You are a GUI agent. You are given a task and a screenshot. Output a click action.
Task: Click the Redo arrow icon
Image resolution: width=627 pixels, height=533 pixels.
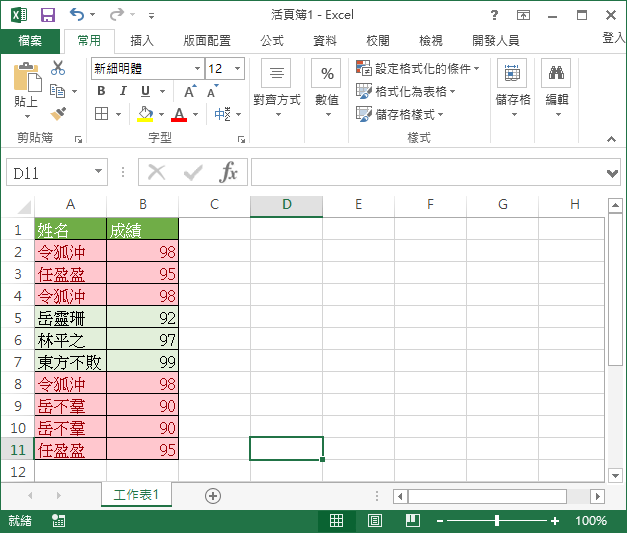[x=117, y=15]
